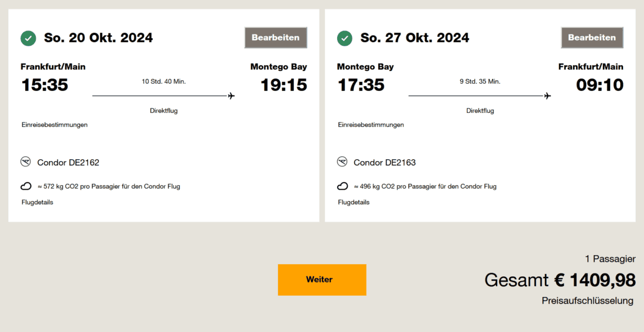Edit the 20 Okt. outbound flight via Bearbeiten
The image size is (644, 332).
[x=276, y=37]
